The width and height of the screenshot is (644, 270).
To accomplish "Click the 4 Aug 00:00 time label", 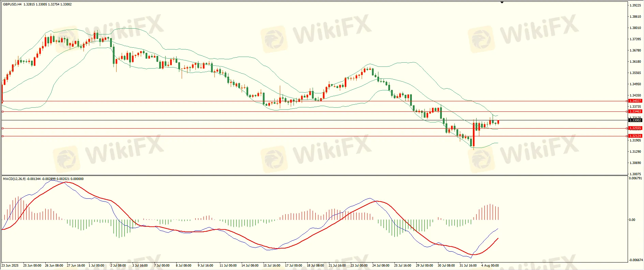I will 490,266.
